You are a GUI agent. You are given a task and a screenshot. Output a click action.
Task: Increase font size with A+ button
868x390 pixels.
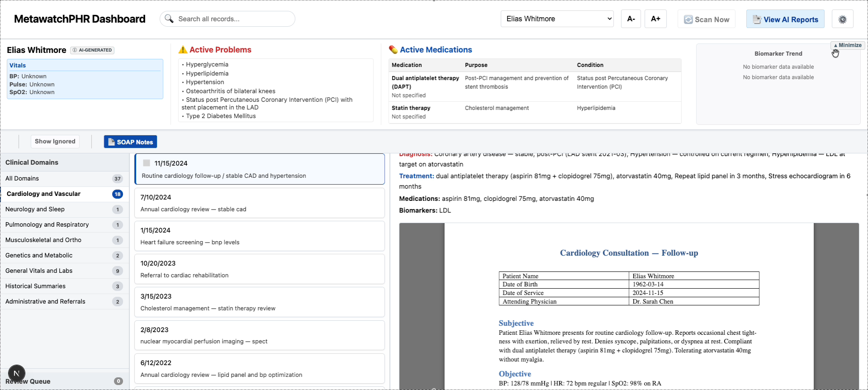(x=656, y=19)
